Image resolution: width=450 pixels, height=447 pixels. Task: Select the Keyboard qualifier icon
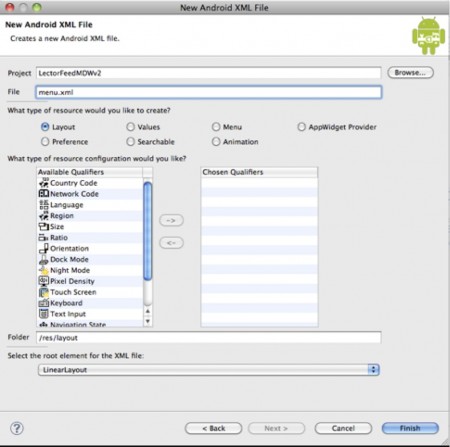[x=44, y=303]
